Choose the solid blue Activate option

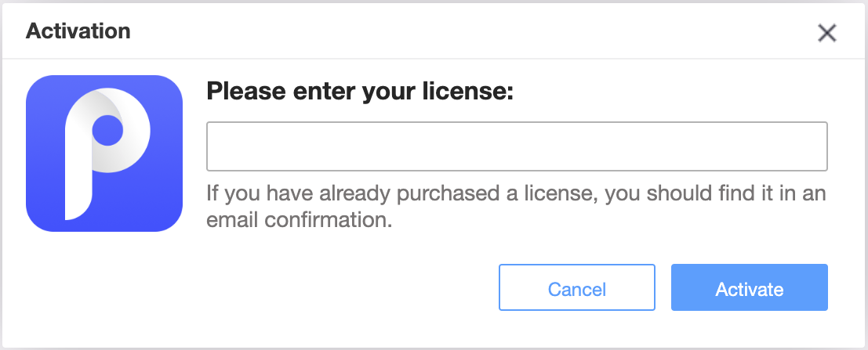[x=750, y=287]
